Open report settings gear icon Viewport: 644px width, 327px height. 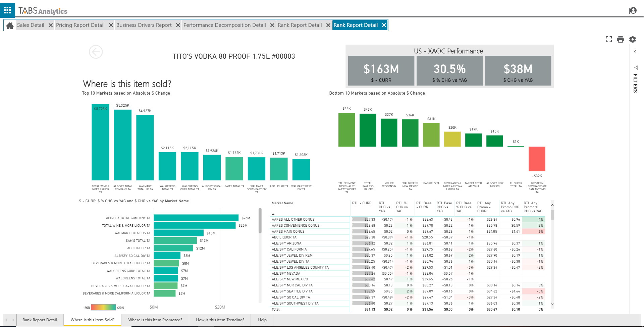click(633, 39)
